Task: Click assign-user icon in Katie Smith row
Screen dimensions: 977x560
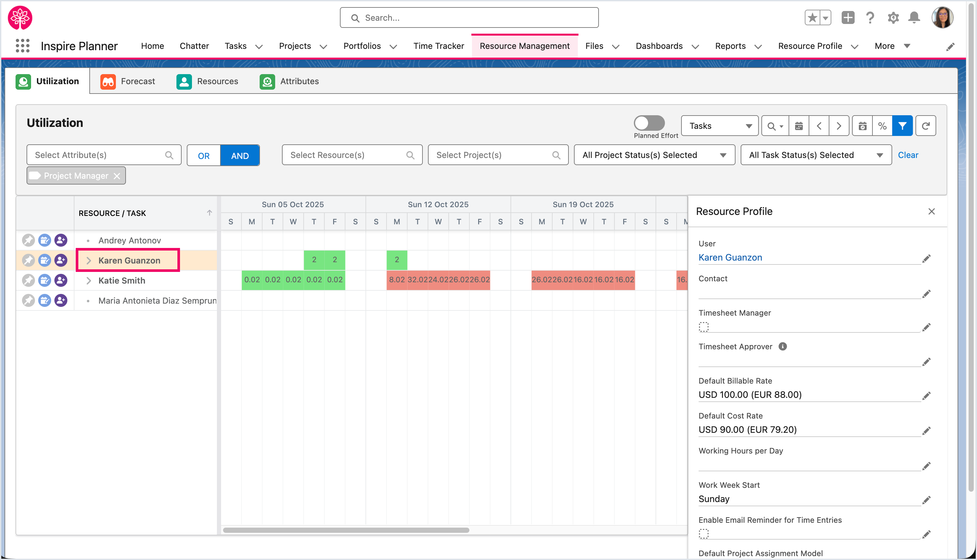Action: point(61,280)
